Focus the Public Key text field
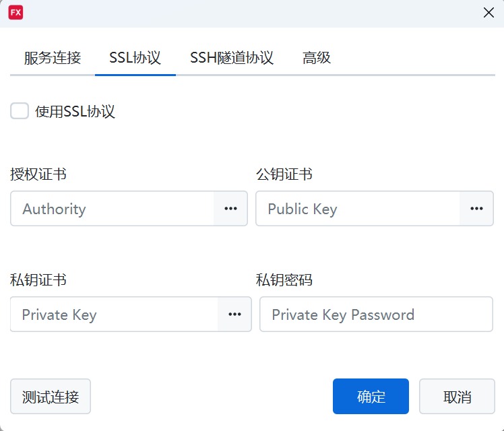Image resolution: width=504 pixels, height=431 pixels. pyautogui.click(x=358, y=209)
